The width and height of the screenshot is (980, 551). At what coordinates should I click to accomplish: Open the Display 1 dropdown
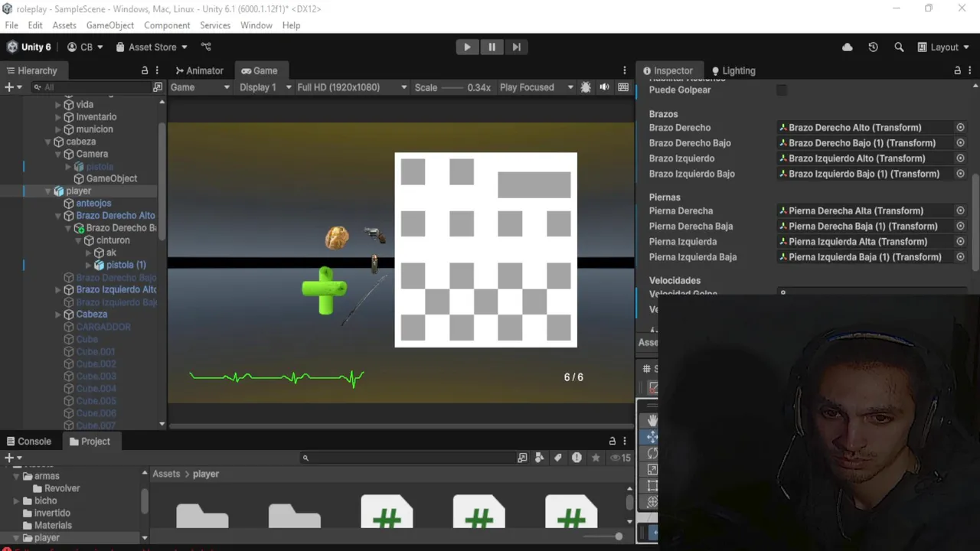(x=266, y=87)
